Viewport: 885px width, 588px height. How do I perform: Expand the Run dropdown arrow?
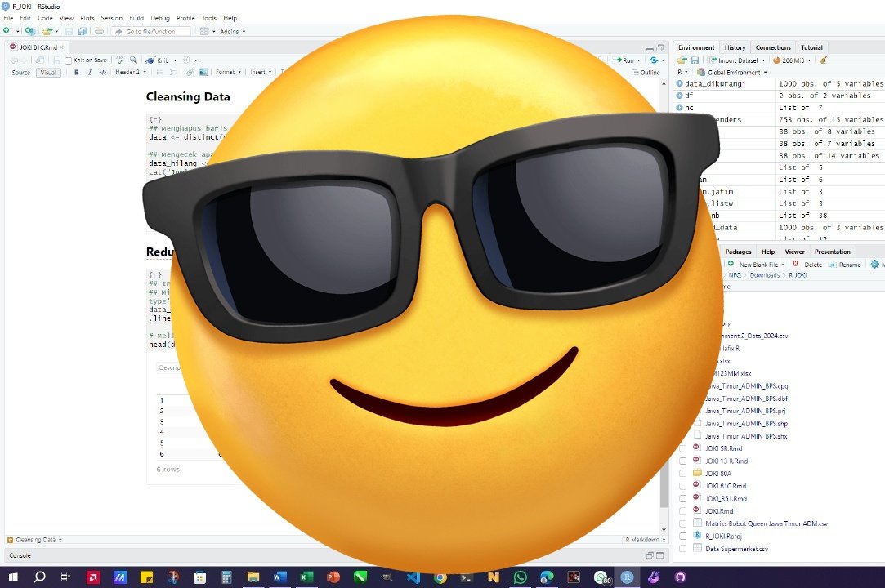point(639,60)
